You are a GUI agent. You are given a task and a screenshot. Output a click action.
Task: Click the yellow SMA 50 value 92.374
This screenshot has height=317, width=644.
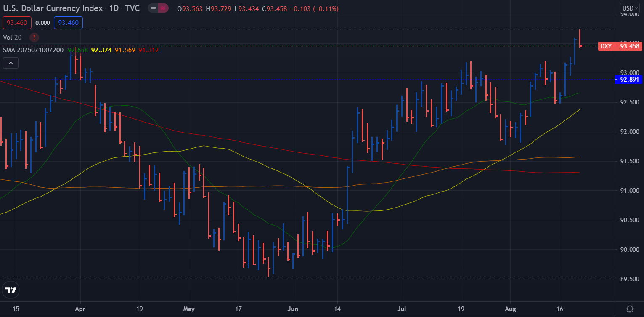[101, 50]
